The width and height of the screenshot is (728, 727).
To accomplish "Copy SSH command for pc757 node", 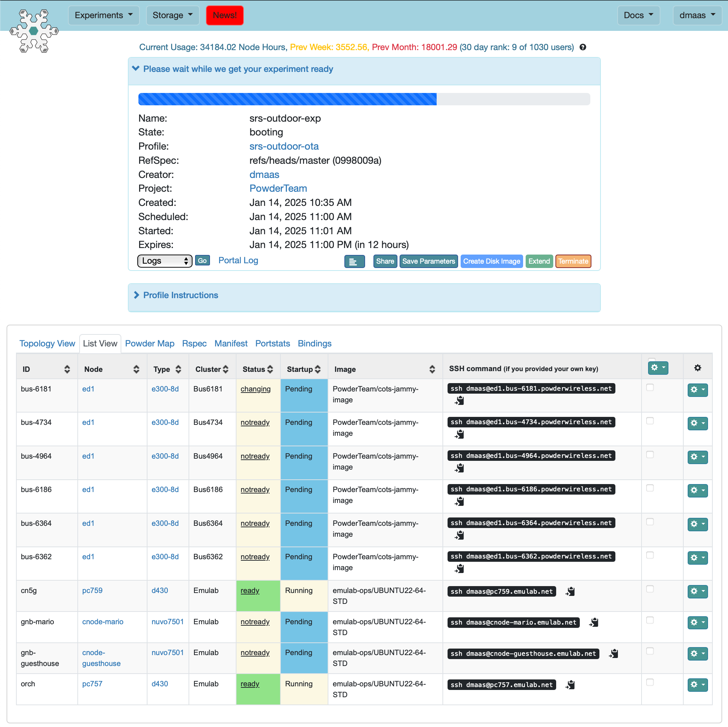I will [x=570, y=685].
